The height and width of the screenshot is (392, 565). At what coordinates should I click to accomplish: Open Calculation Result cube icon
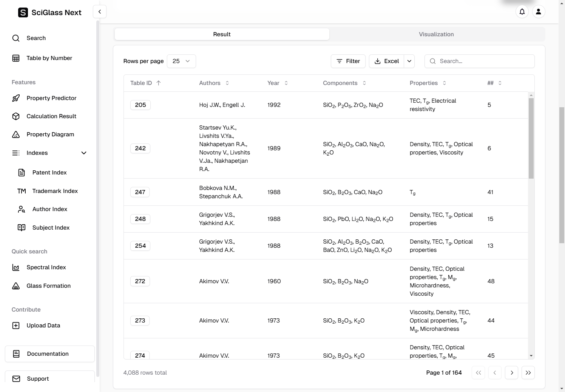(x=16, y=116)
